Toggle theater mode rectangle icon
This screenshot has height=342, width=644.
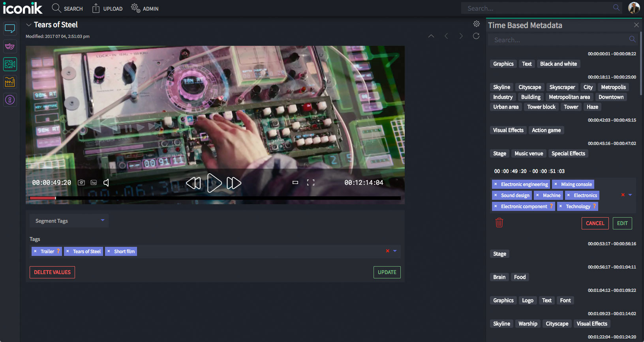click(295, 182)
